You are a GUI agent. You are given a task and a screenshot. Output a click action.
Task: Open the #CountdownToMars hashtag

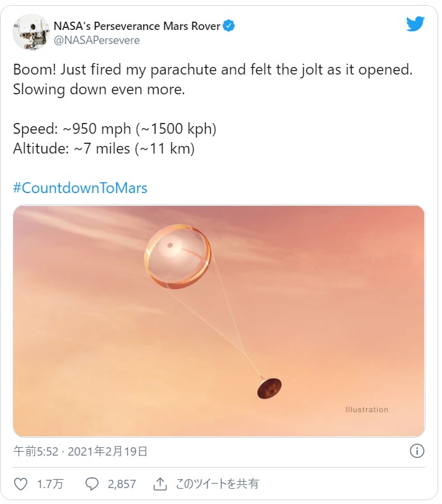[x=80, y=188]
